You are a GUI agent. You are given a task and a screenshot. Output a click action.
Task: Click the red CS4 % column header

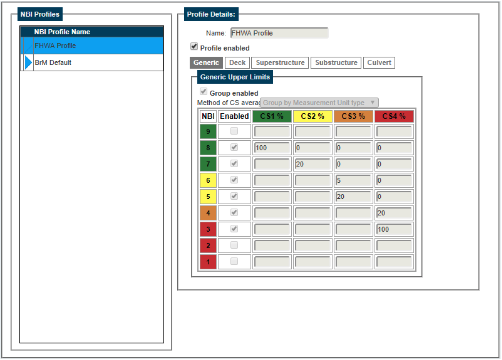(394, 116)
